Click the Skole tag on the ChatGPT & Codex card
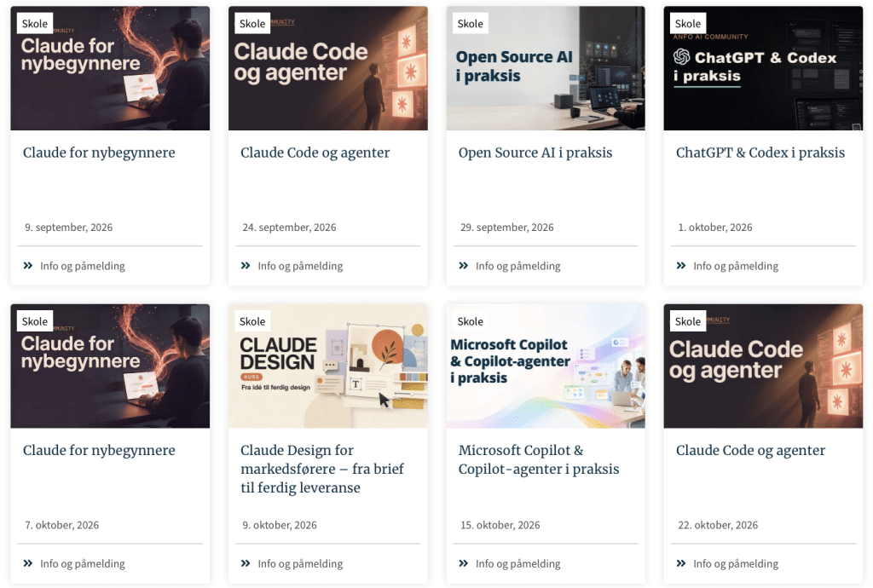 pos(688,23)
